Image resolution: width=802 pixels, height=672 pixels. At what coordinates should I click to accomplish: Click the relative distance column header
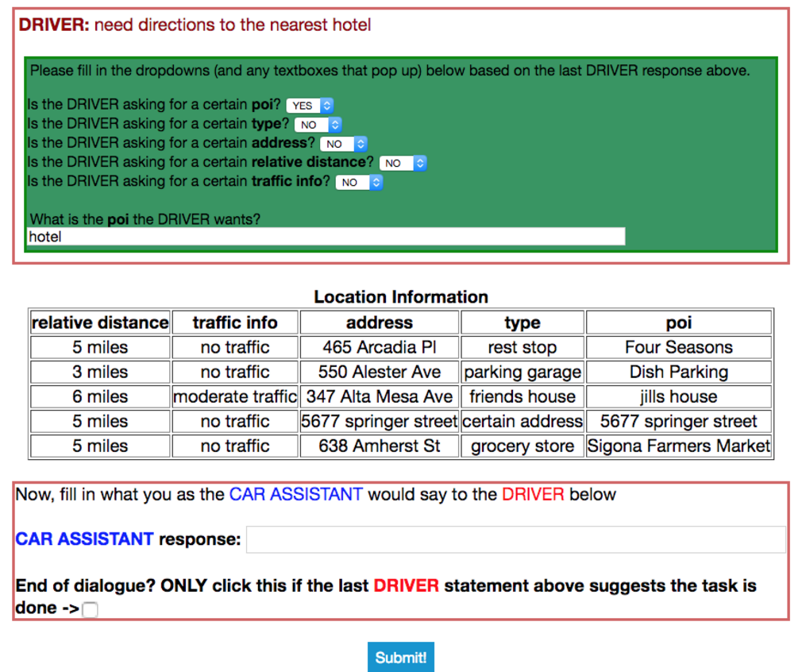[100, 322]
